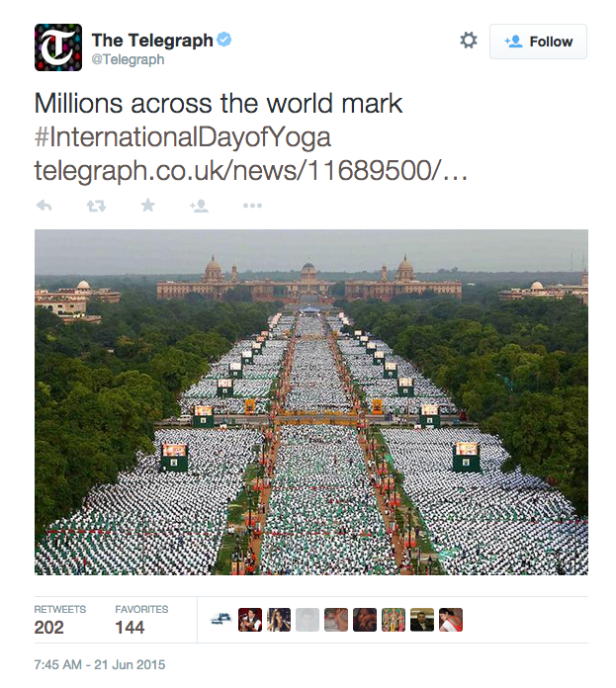Open the #InternationalDayofYoga hashtag

point(183,137)
